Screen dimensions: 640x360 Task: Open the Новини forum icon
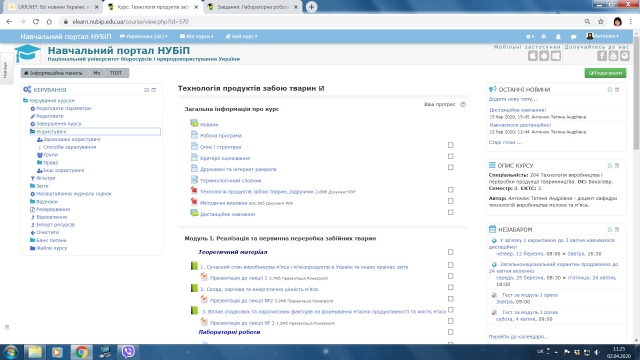click(x=194, y=124)
